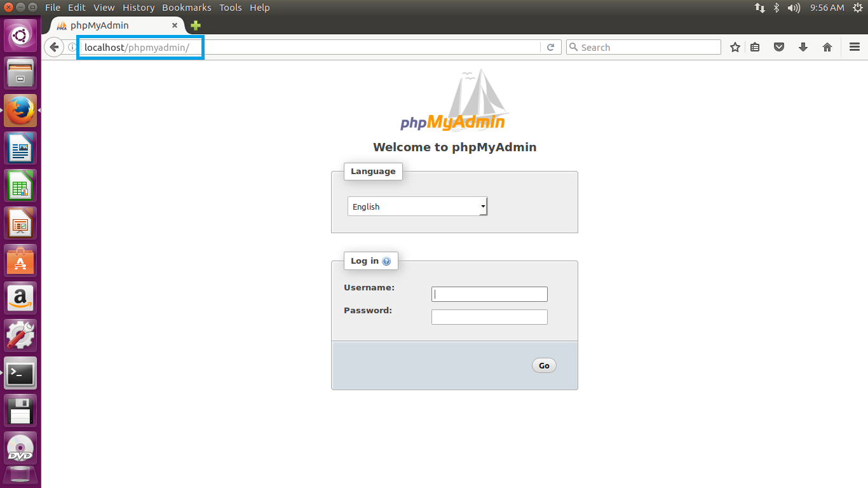Click the Firefox Search box

click(x=643, y=47)
